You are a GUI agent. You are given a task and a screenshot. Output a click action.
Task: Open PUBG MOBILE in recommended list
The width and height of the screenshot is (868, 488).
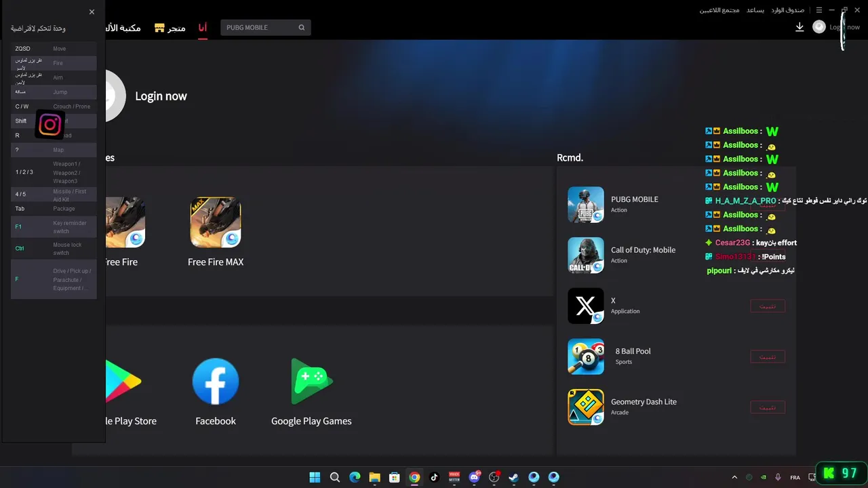point(586,205)
